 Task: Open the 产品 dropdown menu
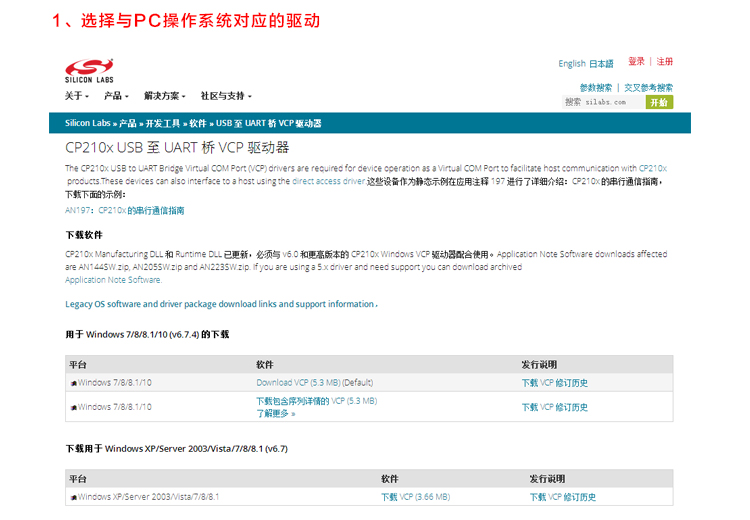tap(116, 96)
